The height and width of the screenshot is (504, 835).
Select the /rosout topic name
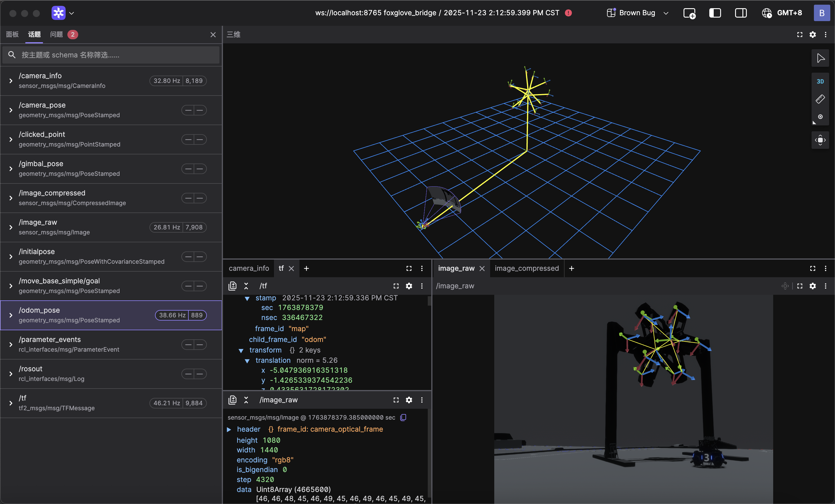pyautogui.click(x=30, y=369)
